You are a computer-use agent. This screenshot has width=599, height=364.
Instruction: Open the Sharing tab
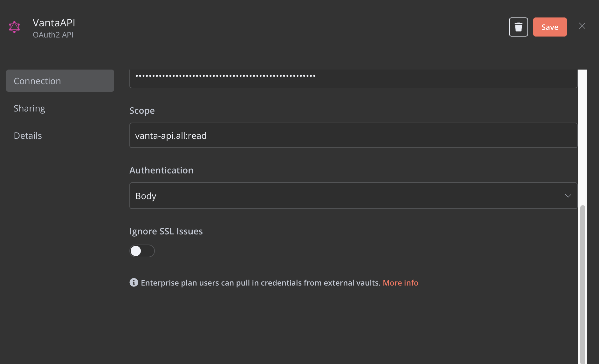[x=29, y=108]
